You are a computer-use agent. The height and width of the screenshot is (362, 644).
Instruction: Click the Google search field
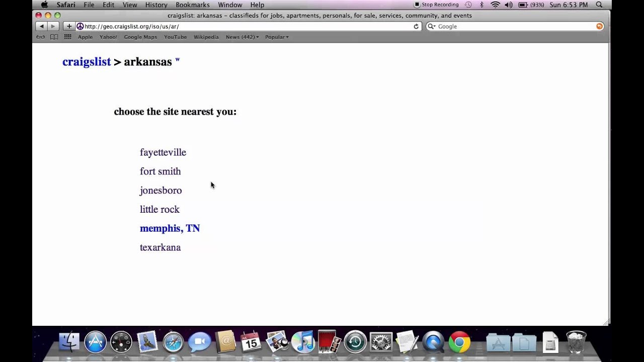(515, 26)
